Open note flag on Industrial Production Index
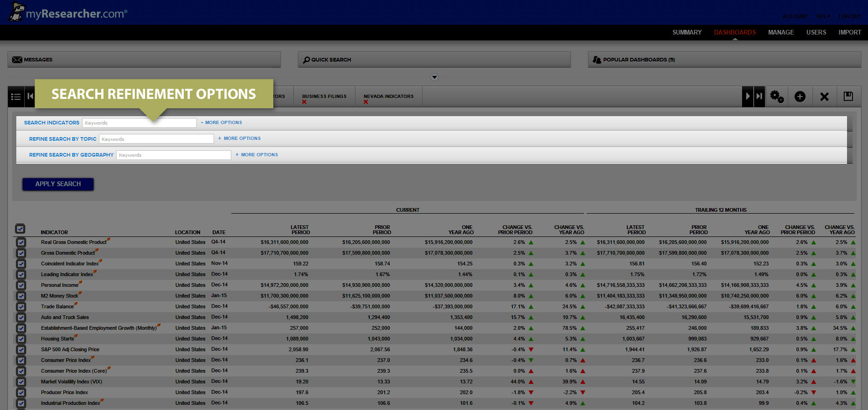Screen dimensions: 868x410 tap(102, 400)
